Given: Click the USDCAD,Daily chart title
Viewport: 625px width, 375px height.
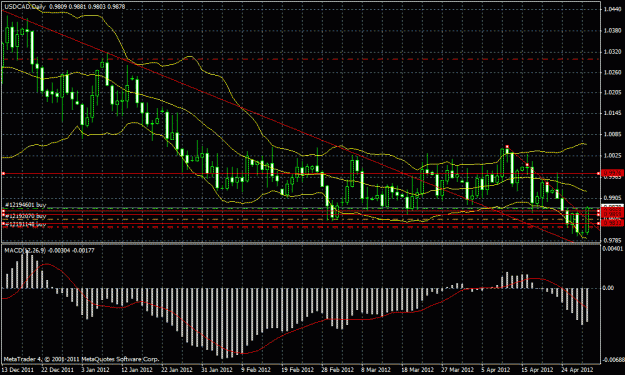Looking at the screenshot, I should (24, 7).
